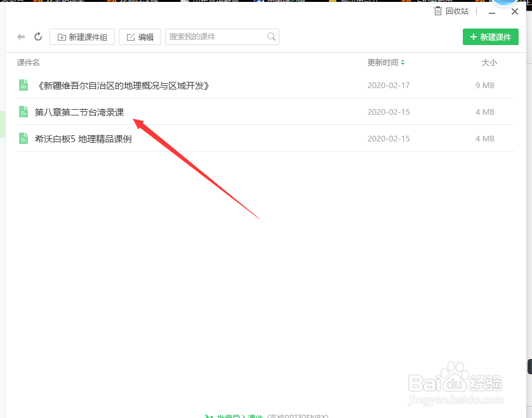The height and width of the screenshot is (418, 532).
Task: Click the 新建课件 green button
Action: pos(490,37)
